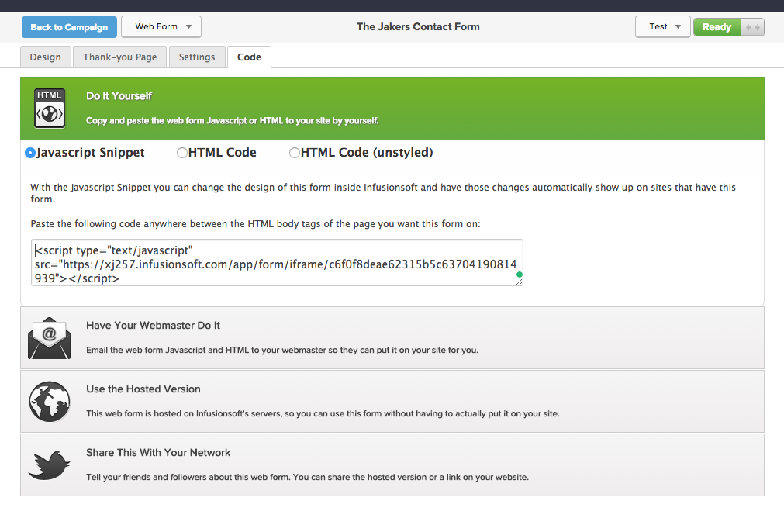Open the Web Form dropdown
Image resolution: width=784 pixels, height=532 pixels.
161,26
